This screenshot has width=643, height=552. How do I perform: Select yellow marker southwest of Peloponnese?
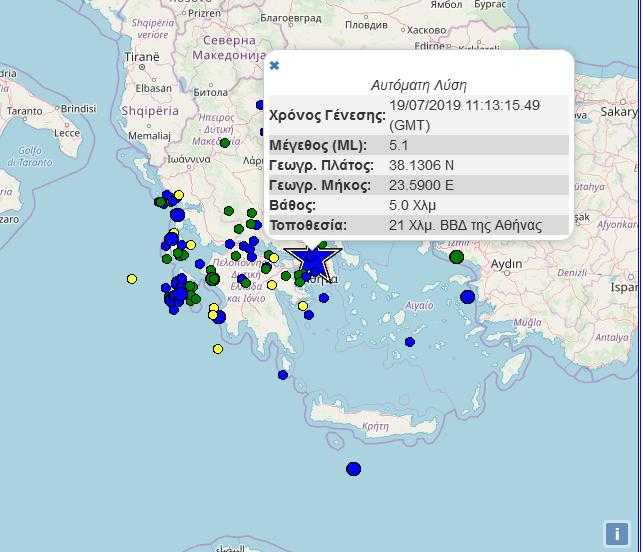(x=218, y=349)
